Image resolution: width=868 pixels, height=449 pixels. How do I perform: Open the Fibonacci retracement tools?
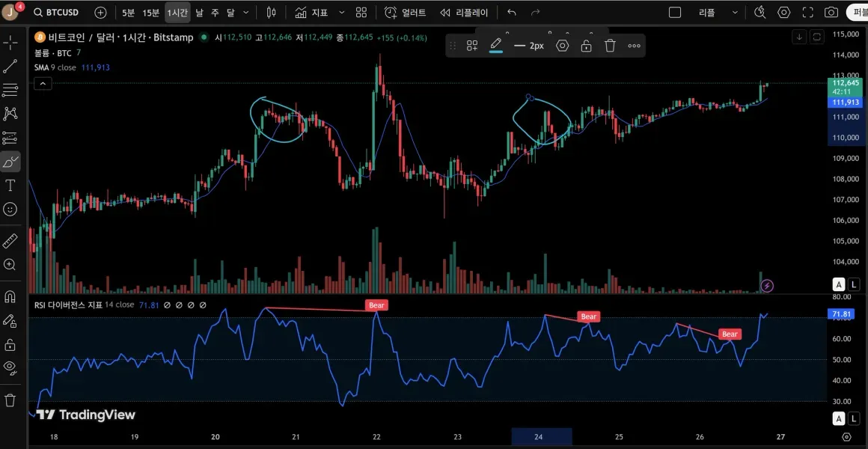point(10,90)
